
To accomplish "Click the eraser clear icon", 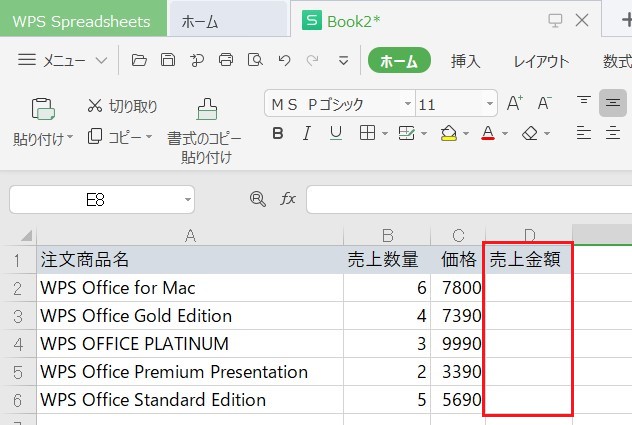I will (x=530, y=133).
